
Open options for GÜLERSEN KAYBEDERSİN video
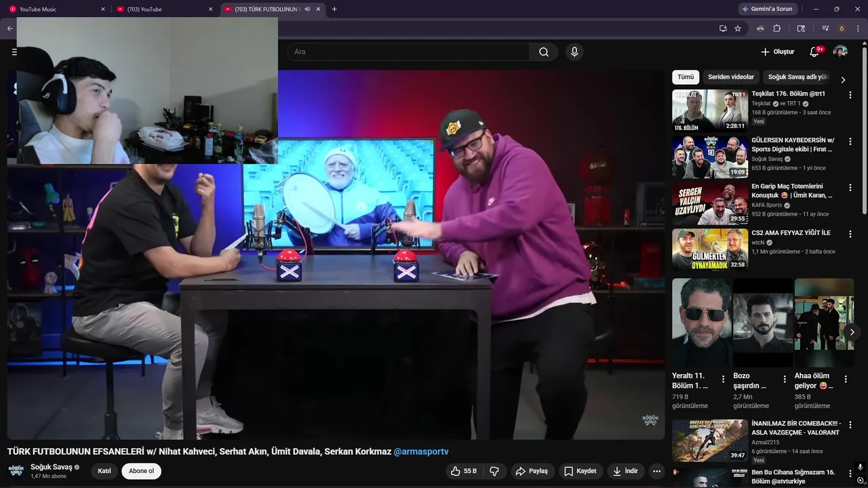click(x=850, y=142)
